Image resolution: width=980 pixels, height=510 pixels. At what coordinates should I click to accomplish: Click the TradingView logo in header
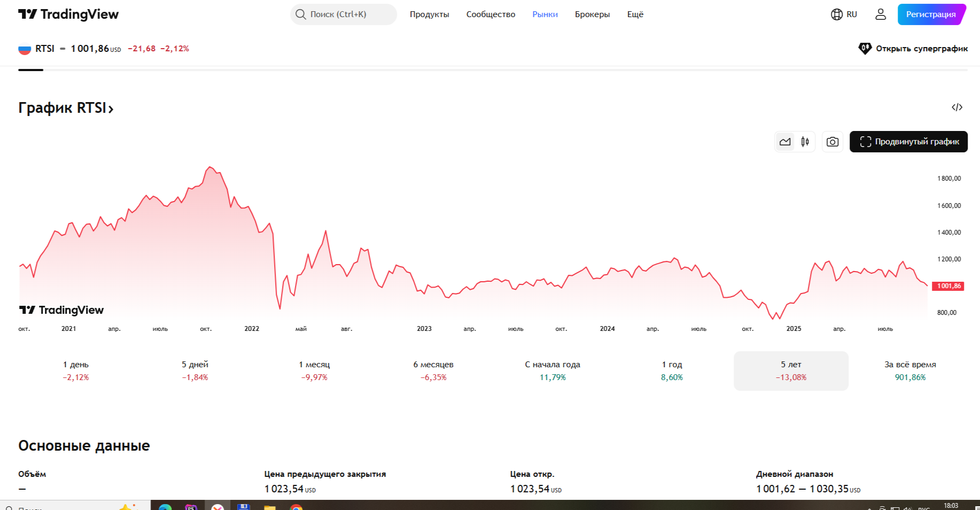(68, 14)
